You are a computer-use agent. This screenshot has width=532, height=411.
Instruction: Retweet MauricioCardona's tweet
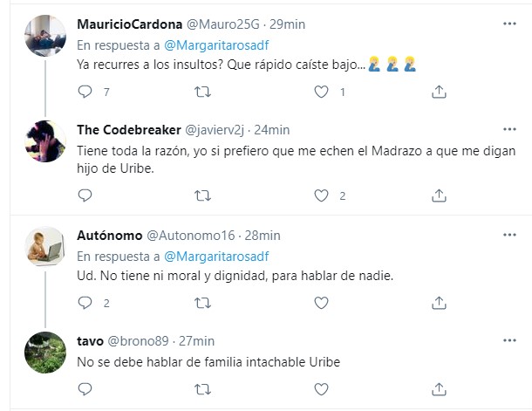[201, 91]
